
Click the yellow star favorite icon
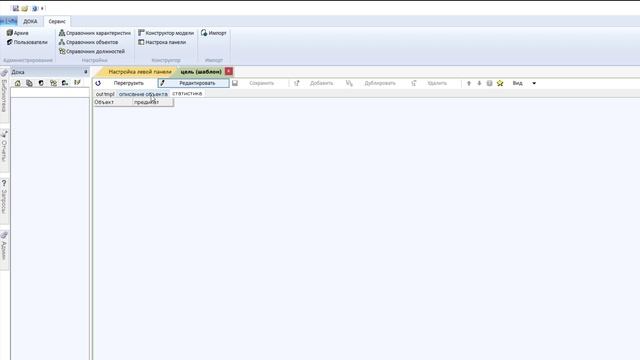(500, 83)
